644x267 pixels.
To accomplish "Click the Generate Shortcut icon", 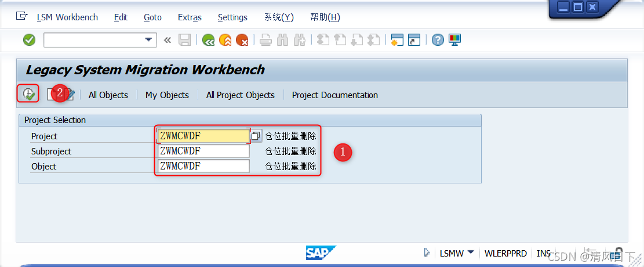I will pyautogui.click(x=414, y=40).
